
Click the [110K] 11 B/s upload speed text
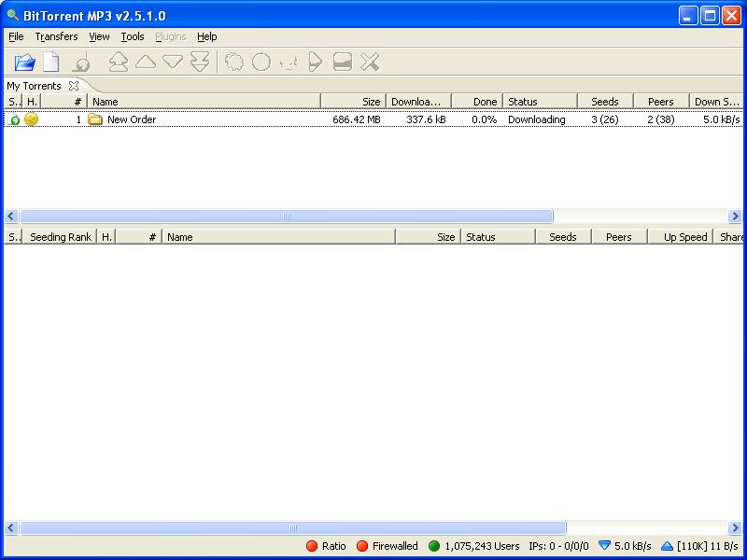708,546
